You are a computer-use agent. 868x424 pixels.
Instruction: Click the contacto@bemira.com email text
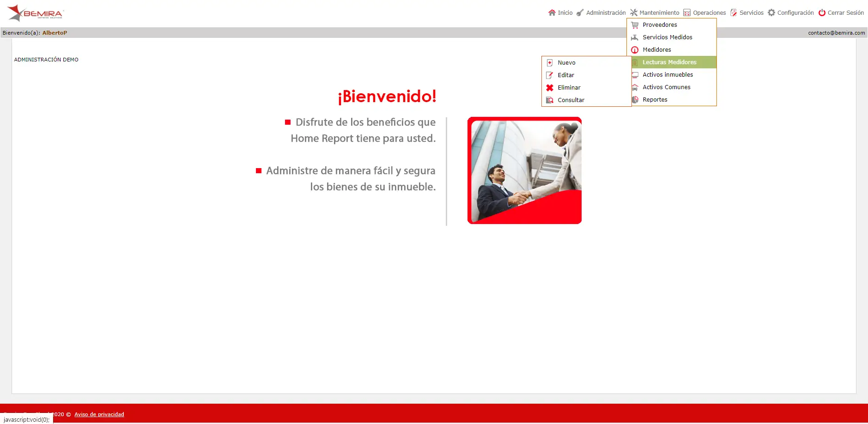[837, 33]
